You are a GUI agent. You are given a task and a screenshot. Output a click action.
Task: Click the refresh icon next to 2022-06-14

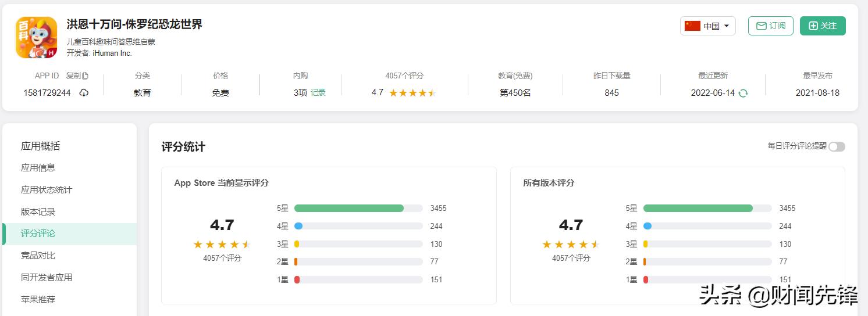pyautogui.click(x=743, y=93)
